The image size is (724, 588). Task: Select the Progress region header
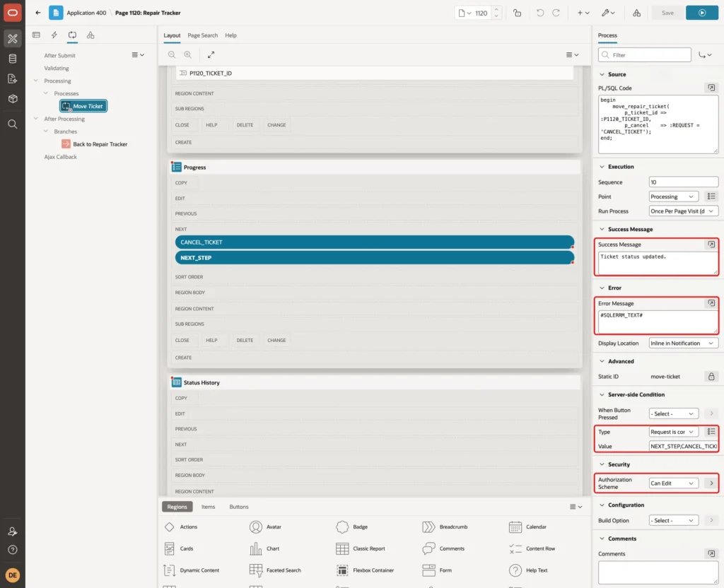click(x=375, y=167)
